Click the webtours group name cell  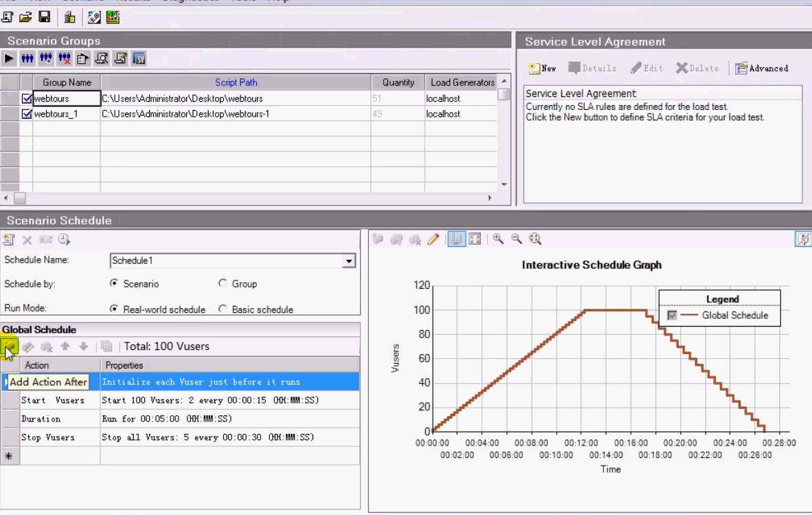(66, 98)
